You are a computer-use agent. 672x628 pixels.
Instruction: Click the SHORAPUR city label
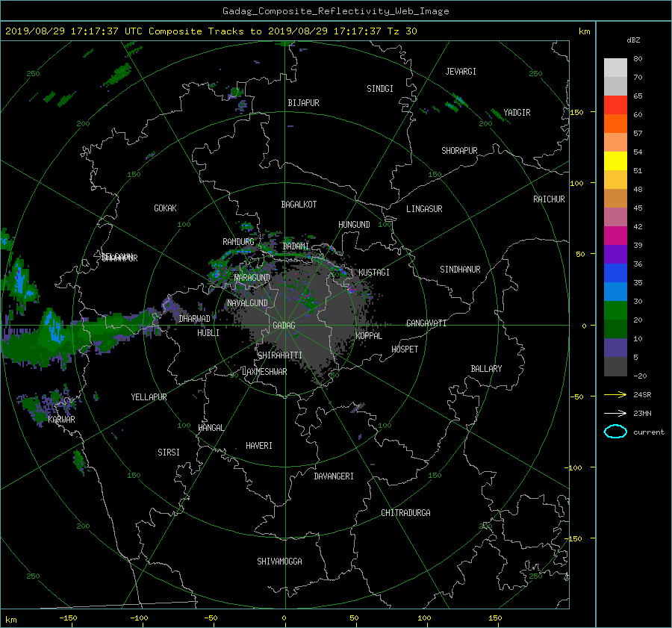[x=459, y=151]
